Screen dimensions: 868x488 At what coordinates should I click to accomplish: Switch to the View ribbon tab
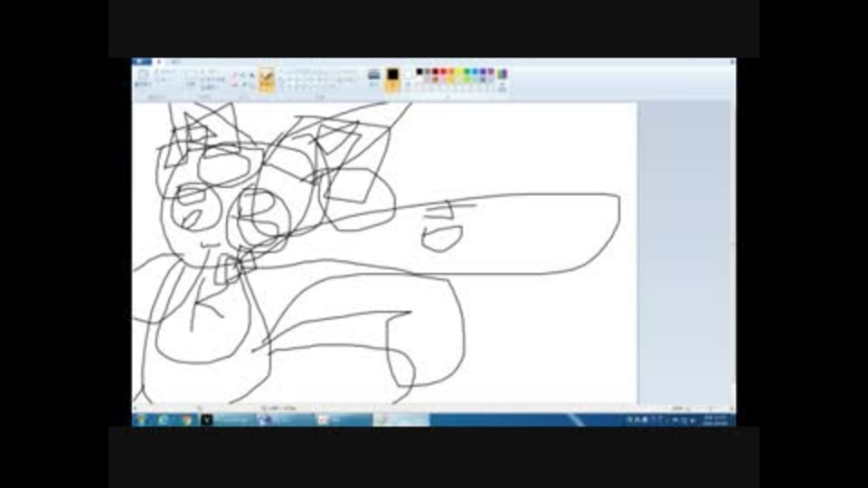(x=175, y=62)
